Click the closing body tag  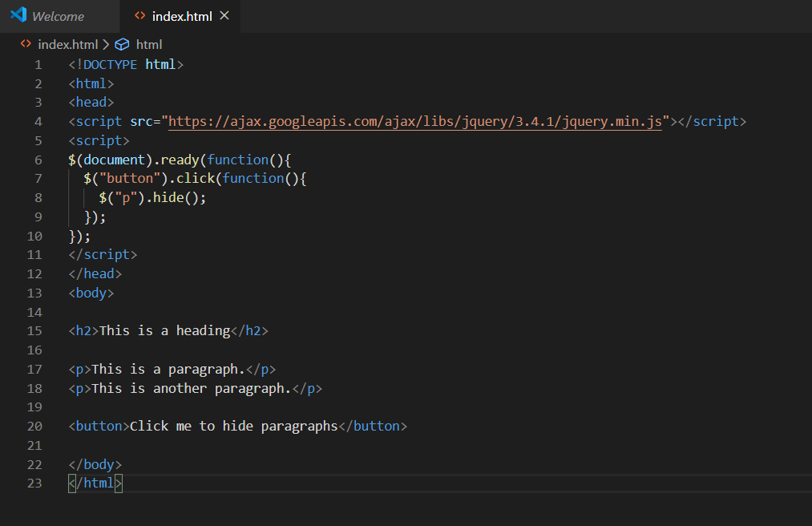[x=95, y=463]
